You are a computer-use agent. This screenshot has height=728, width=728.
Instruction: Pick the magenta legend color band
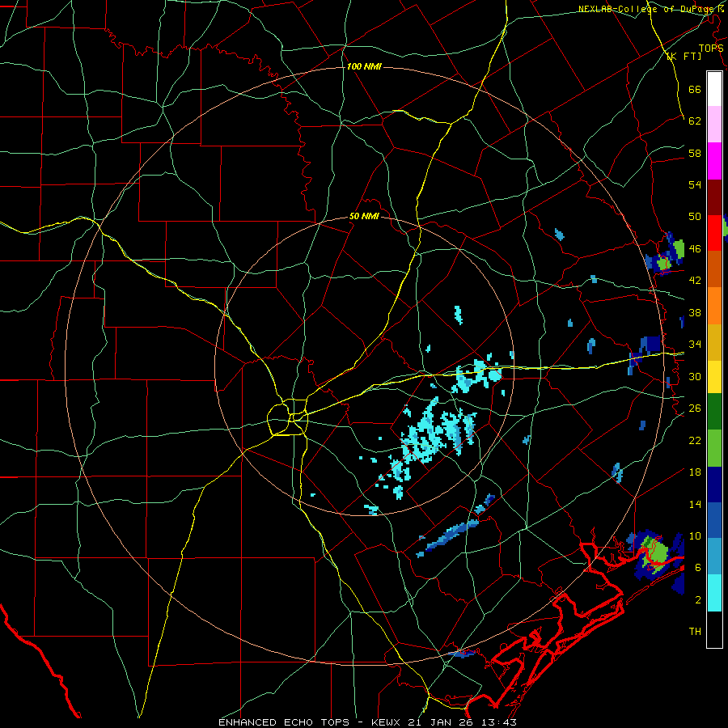pos(714,161)
